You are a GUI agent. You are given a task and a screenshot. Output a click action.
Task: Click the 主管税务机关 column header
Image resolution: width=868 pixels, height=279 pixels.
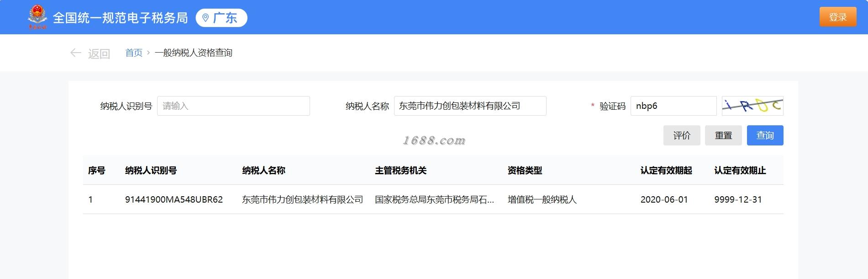[400, 170]
